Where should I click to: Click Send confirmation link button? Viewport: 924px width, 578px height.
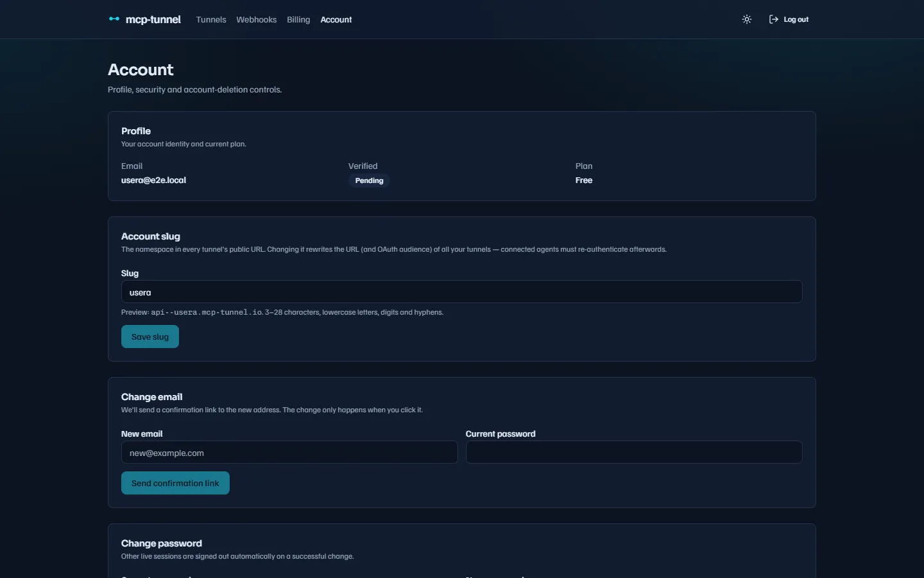(175, 483)
